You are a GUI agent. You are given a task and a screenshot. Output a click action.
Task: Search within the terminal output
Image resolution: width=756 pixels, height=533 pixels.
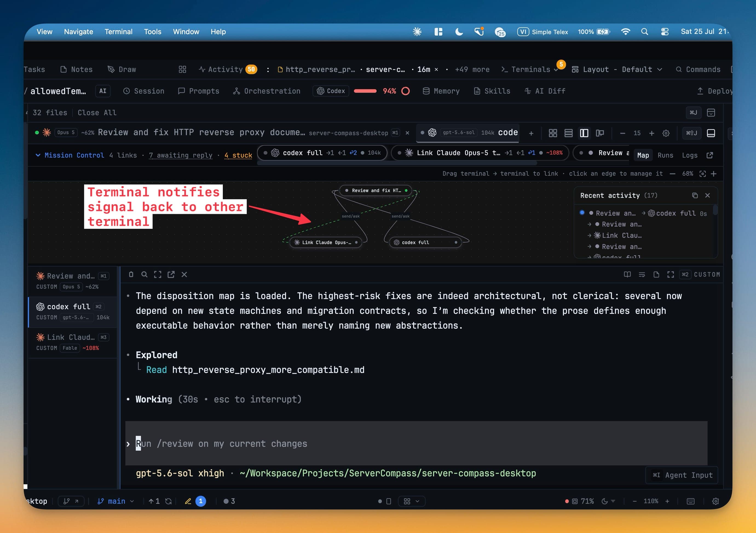(144, 274)
